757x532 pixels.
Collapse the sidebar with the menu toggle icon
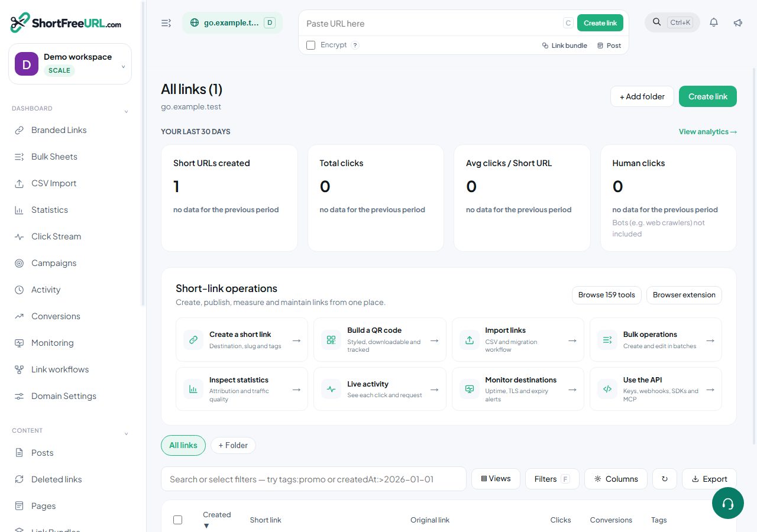pyautogui.click(x=166, y=23)
